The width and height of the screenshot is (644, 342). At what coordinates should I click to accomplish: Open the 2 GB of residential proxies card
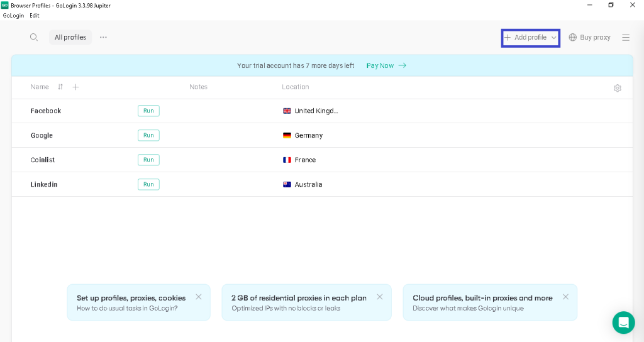[x=306, y=302]
